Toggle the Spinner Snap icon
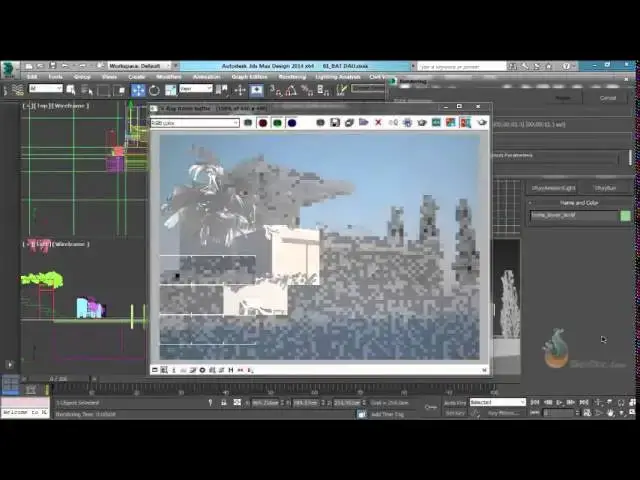This screenshot has width=640, height=480. (323, 90)
